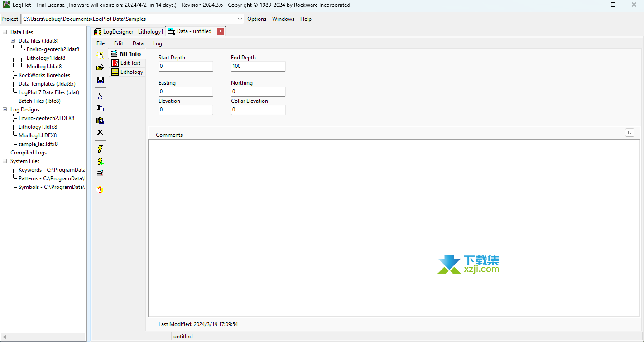Open the Options menu

point(257,19)
